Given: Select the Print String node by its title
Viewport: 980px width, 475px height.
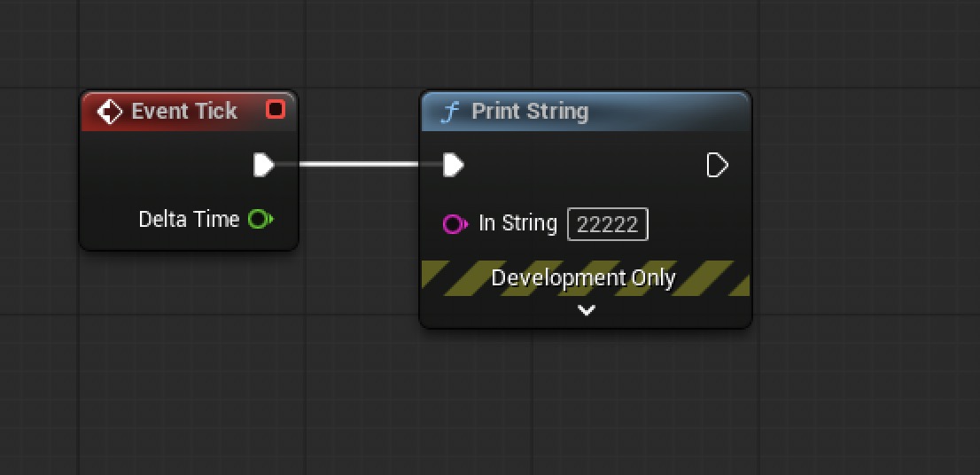Looking at the screenshot, I should 530,113.
